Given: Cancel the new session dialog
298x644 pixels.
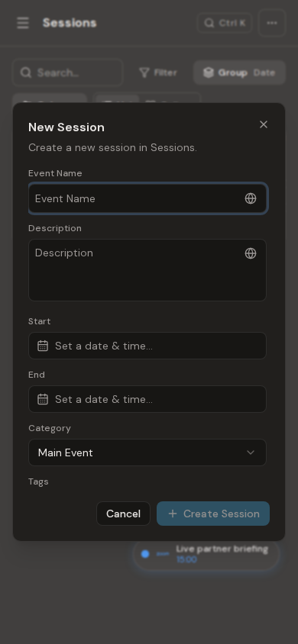Looking at the screenshot, I should point(123,514).
